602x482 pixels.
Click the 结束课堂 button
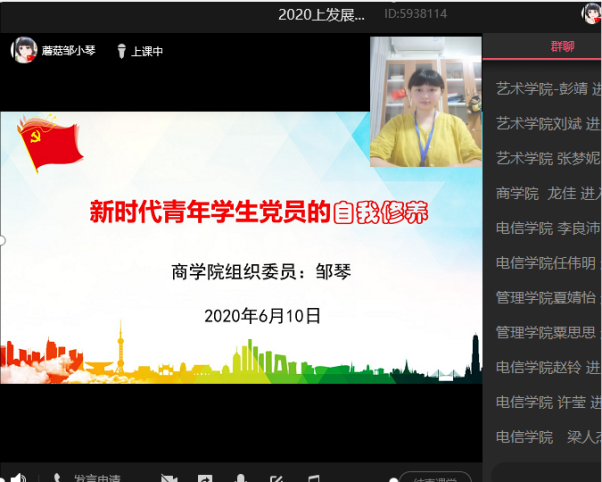coord(435,477)
